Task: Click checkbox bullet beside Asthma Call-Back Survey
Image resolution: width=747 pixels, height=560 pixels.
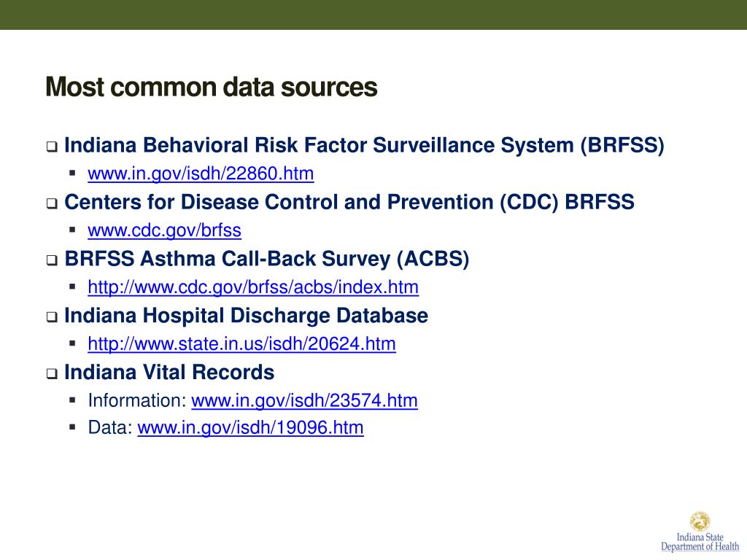Action: pyautogui.click(x=52, y=260)
